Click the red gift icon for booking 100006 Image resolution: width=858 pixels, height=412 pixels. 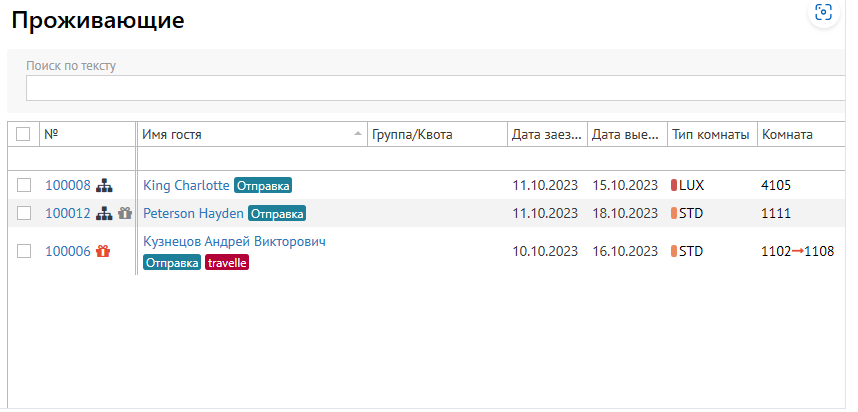(102, 252)
